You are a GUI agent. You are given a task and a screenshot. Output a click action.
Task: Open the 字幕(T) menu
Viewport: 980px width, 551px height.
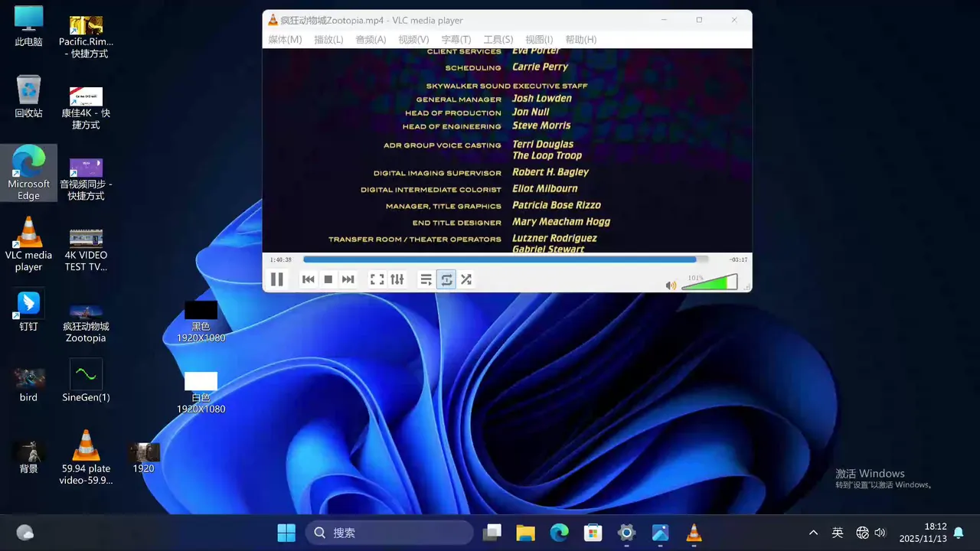(456, 40)
